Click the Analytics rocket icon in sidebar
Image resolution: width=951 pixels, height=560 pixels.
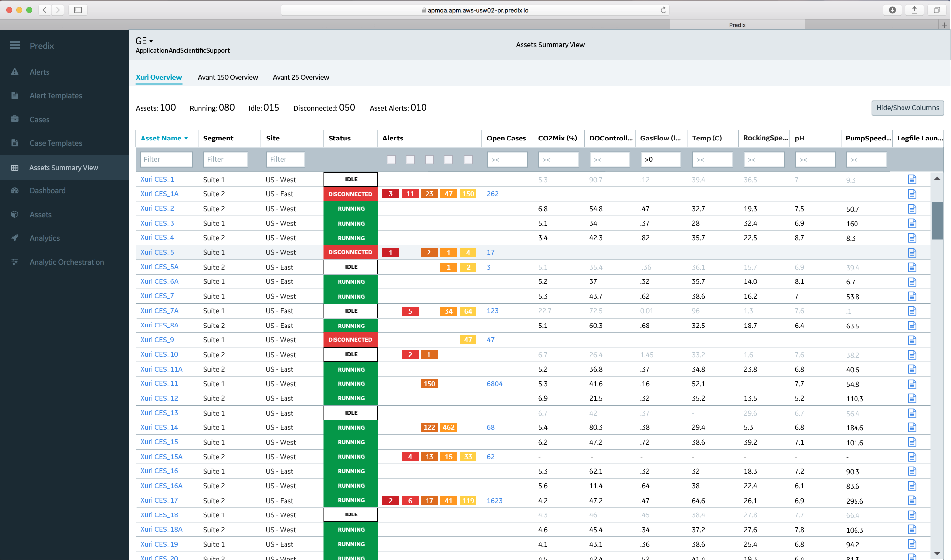(x=15, y=238)
